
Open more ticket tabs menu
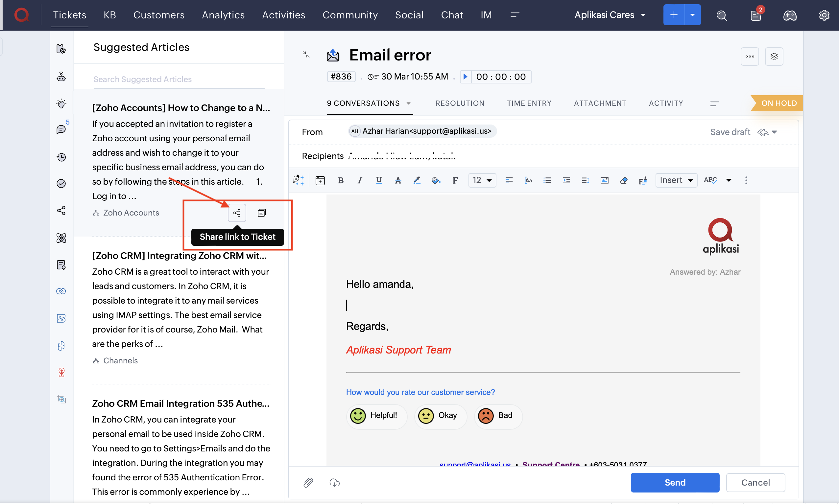point(714,103)
